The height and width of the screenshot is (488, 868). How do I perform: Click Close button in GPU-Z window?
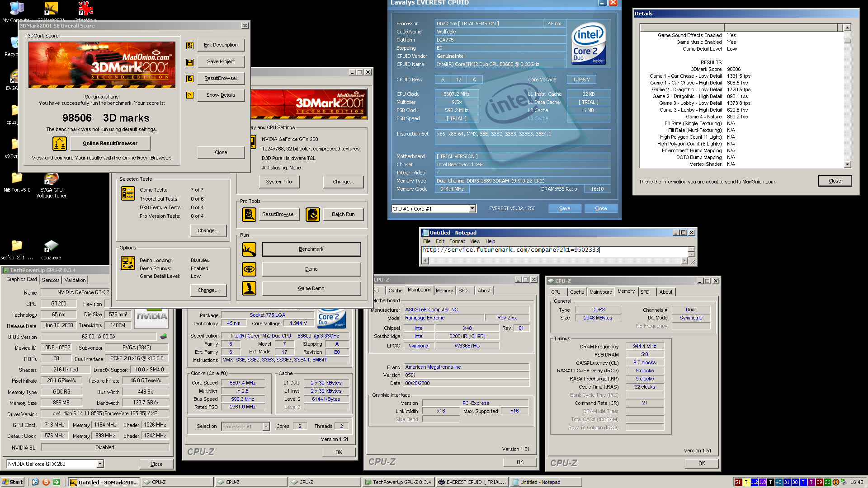coord(156,464)
